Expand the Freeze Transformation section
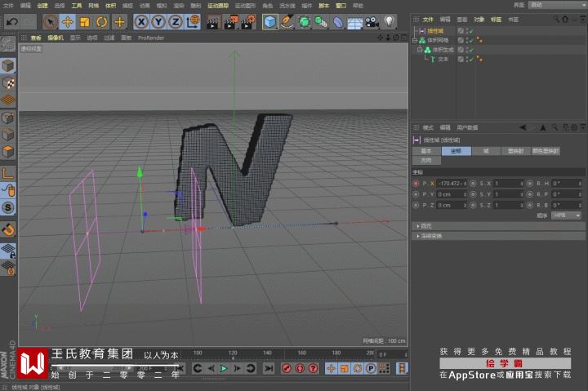Image resolution: width=588 pixels, height=391 pixels. (498, 236)
